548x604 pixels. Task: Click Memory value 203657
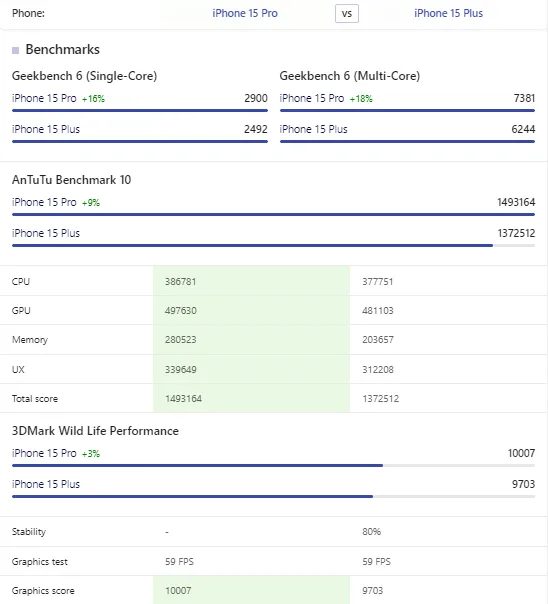tap(378, 340)
